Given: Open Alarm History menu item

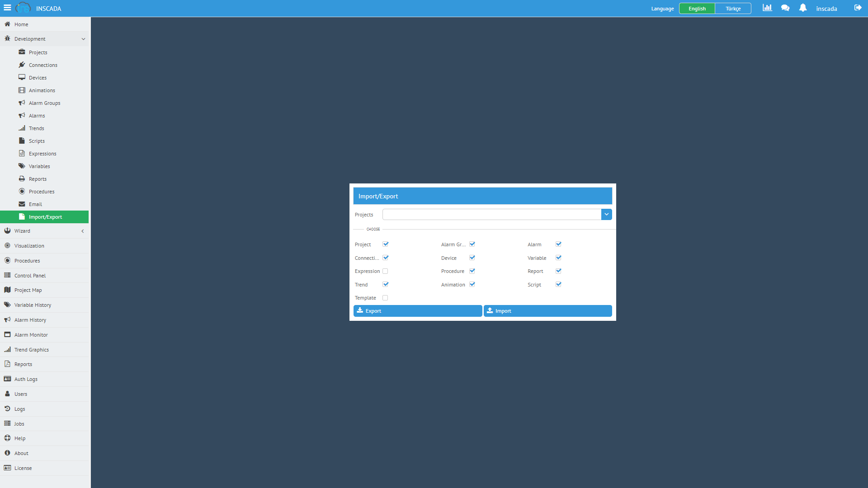Looking at the screenshot, I should tap(44, 320).
